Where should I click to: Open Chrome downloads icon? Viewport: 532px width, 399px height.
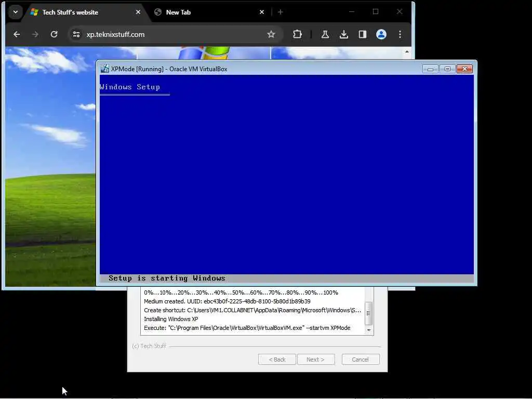point(344,34)
